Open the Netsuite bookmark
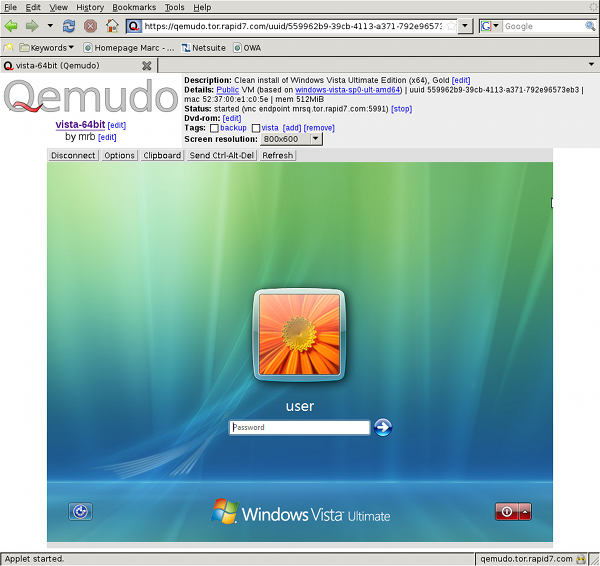 point(204,48)
